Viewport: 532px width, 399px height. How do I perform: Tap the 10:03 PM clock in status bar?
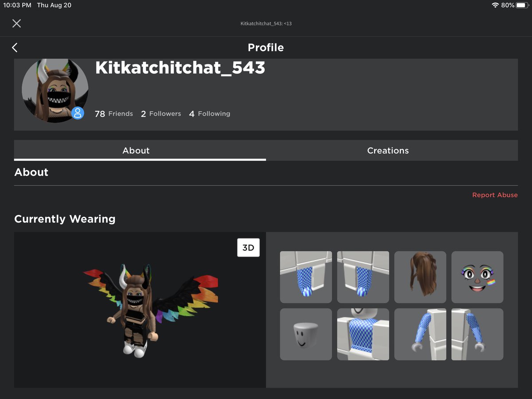coord(17,5)
